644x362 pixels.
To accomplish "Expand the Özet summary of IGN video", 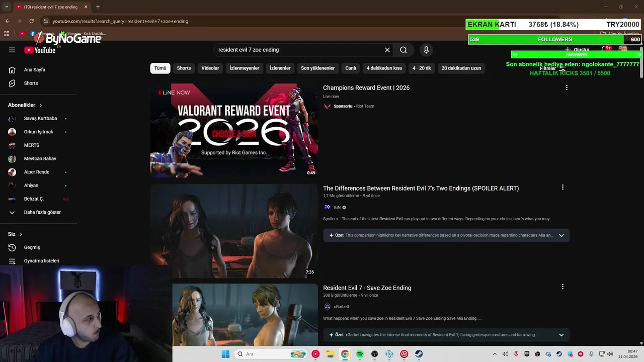I will pyautogui.click(x=561, y=235).
